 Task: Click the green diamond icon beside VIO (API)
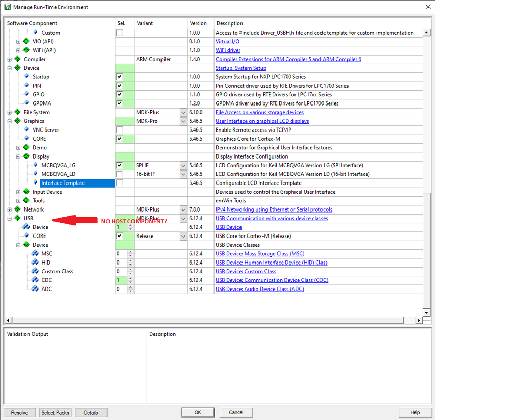26,41
